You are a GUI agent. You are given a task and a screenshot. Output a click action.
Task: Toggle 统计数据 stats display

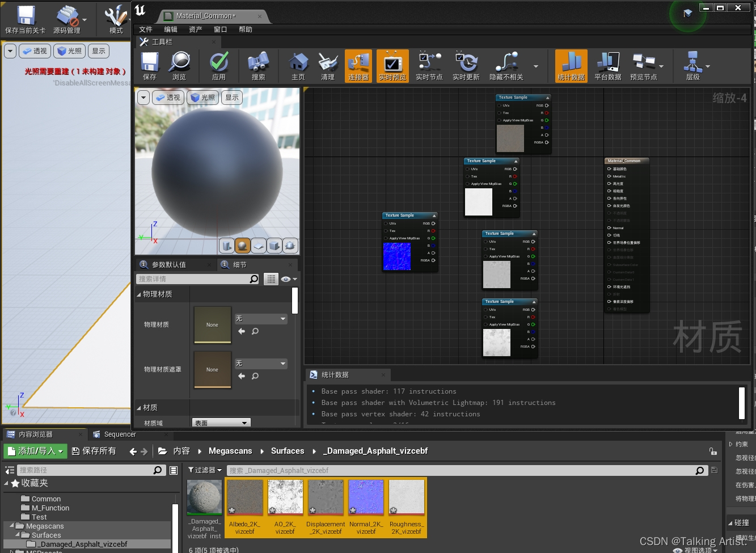571,66
